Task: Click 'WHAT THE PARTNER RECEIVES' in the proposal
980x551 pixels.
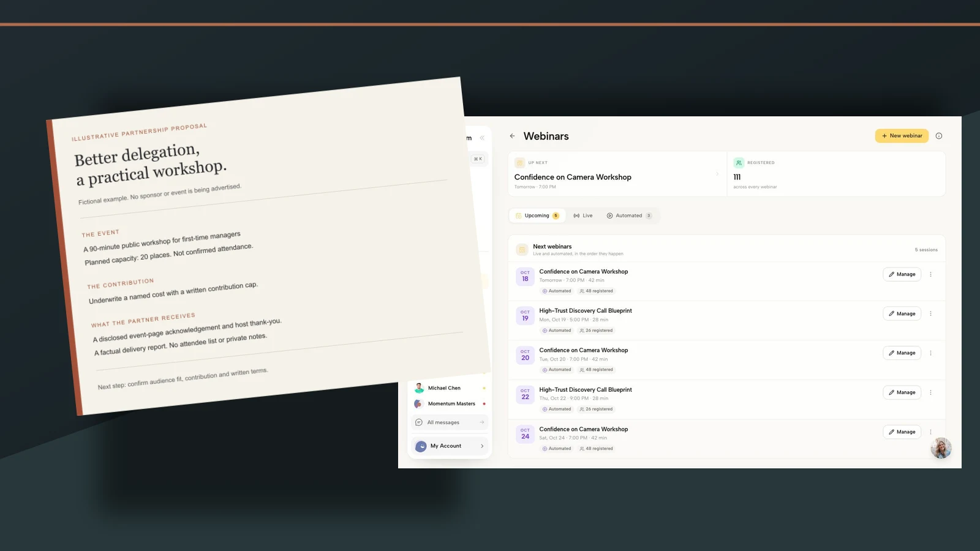Action: 143,320
